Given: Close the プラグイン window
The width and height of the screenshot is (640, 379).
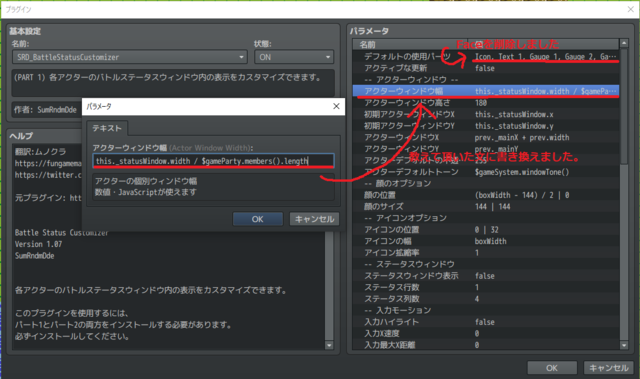Looking at the screenshot, I should click(631, 9).
